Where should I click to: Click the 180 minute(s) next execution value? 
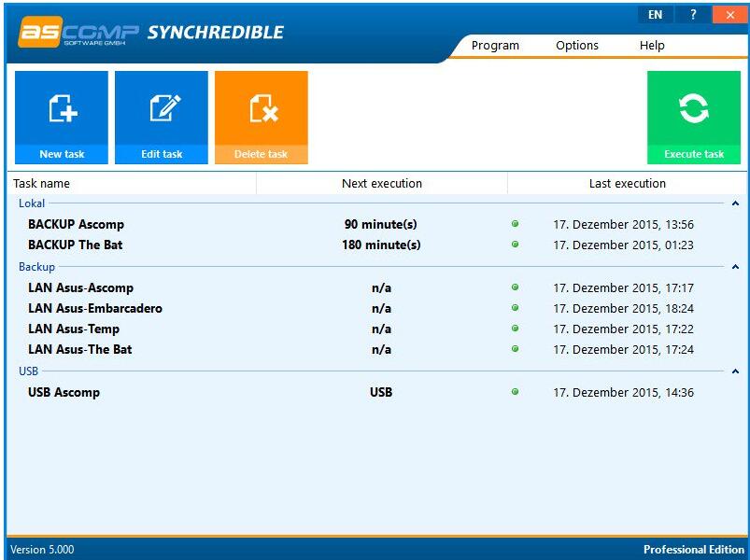381,245
